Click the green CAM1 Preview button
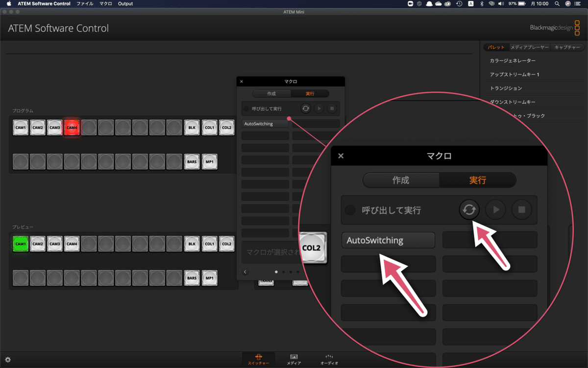The width and height of the screenshot is (588, 368). (x=21, y=244)
